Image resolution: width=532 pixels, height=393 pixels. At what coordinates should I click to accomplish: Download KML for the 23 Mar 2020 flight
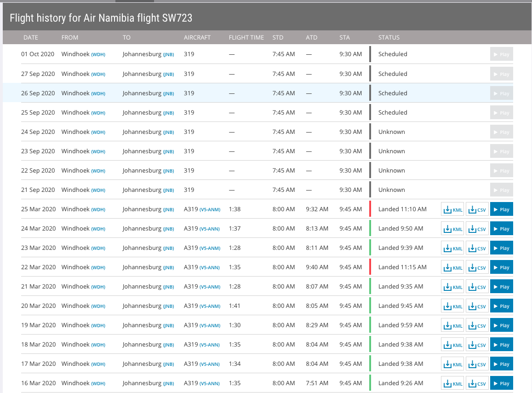point(452,248)
